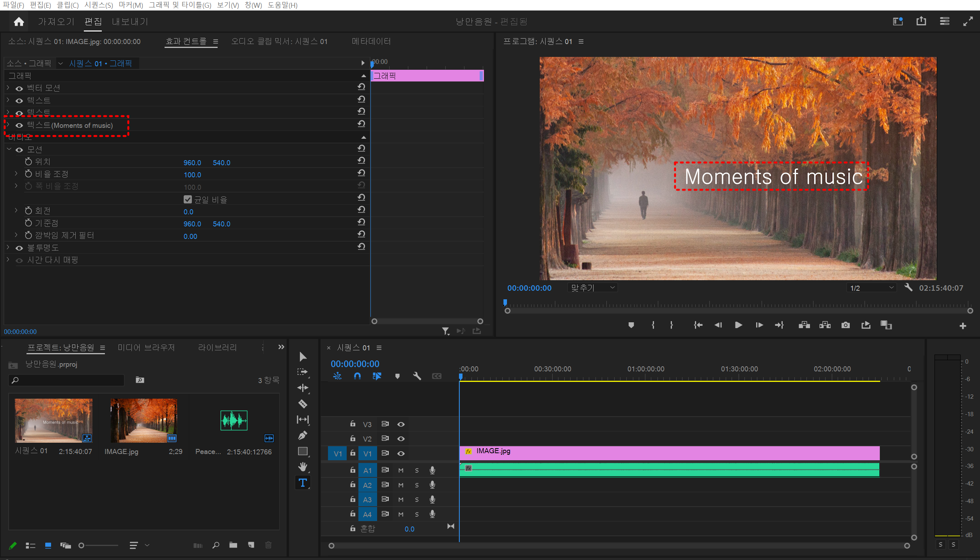The width and height of the screenshot is (980, 560).
Task: Expand the Moments of music text layer
Action: [x=8, y=125]
